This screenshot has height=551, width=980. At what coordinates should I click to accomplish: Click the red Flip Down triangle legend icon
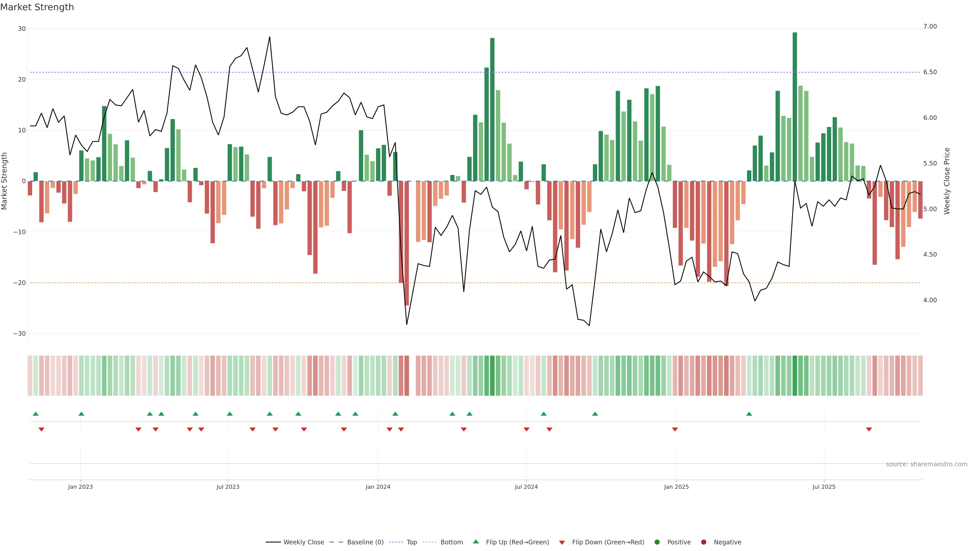[562, 542]
